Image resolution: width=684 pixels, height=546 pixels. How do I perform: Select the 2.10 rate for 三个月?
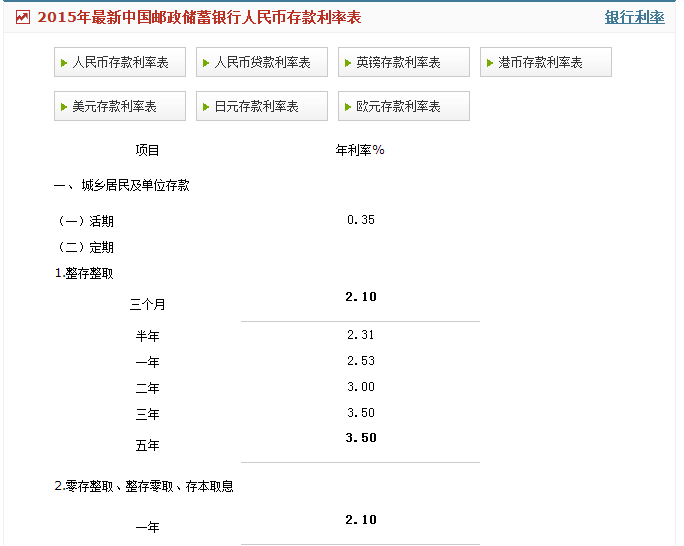pos(361,297)
